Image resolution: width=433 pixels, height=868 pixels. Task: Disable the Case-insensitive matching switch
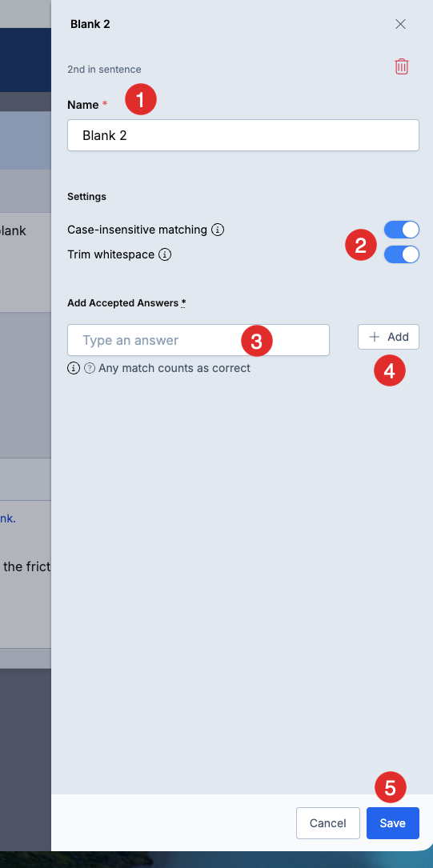coord(402,229)
